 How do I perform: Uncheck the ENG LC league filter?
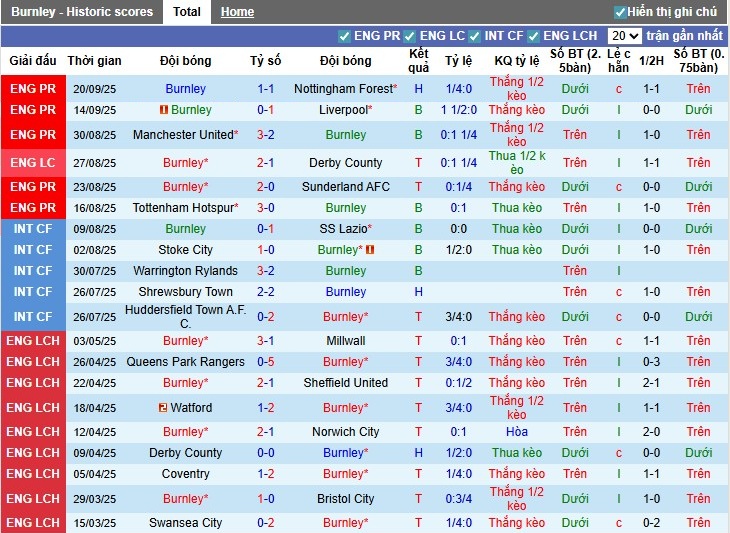(410, 36)
